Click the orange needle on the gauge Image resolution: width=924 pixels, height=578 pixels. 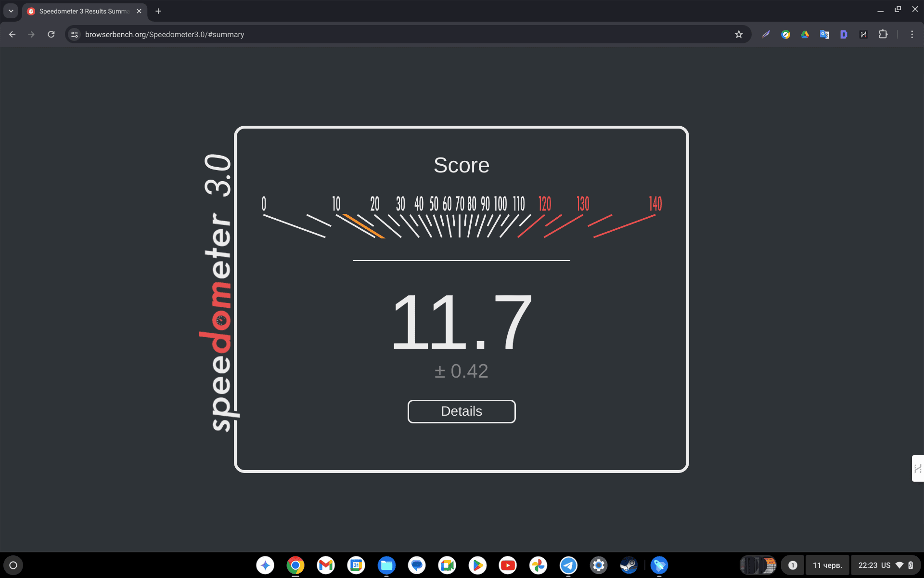[x=364, y=226]
